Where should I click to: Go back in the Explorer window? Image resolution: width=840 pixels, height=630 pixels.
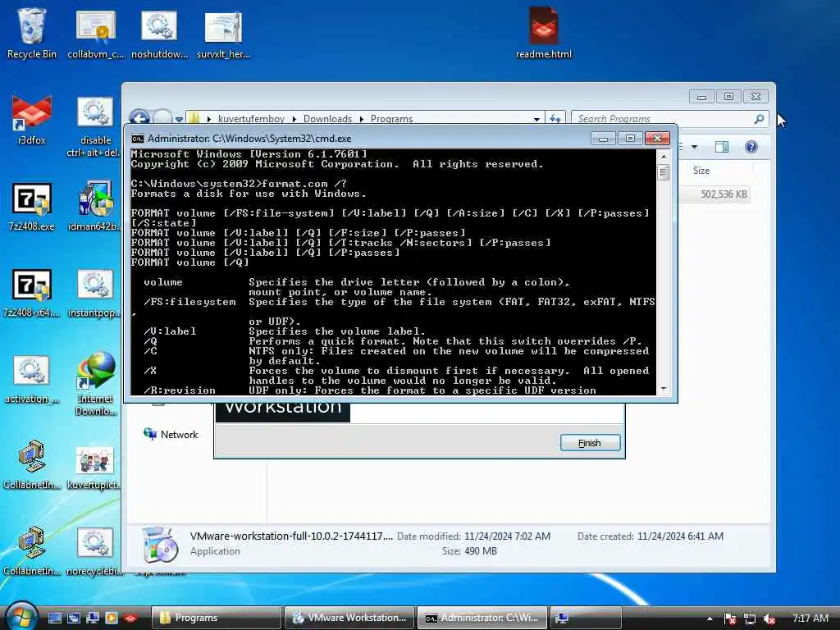139,117
